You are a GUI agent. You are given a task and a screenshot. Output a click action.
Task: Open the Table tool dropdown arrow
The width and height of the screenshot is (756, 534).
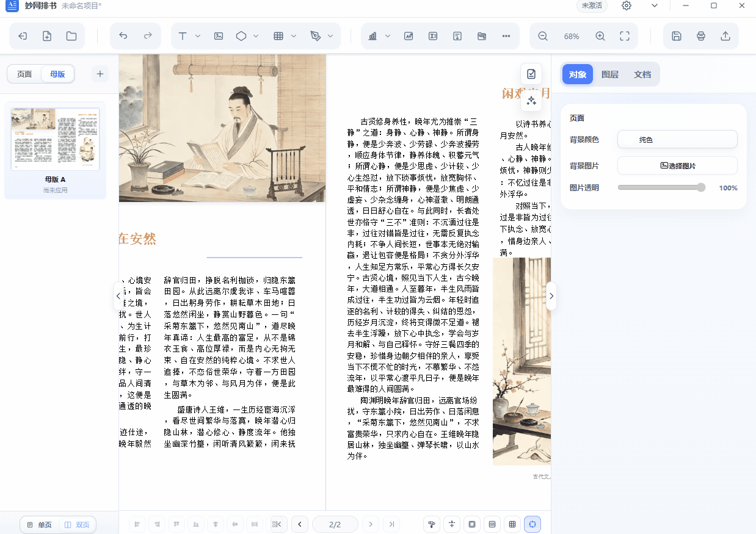tap(294, 36)
